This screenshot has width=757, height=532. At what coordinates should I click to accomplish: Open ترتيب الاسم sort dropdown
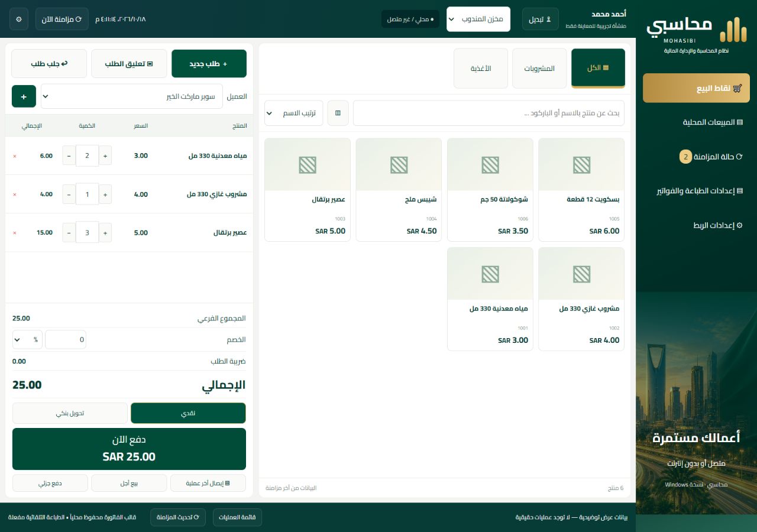293,113
